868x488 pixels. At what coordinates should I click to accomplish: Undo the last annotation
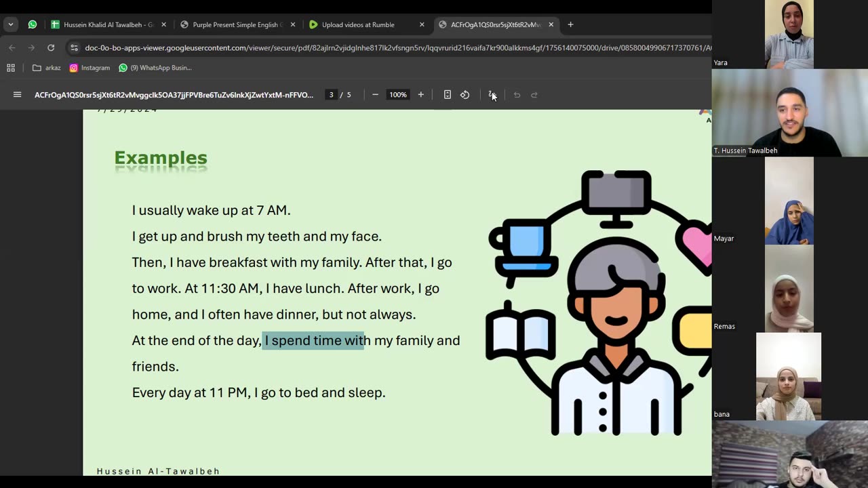(517, 95)
